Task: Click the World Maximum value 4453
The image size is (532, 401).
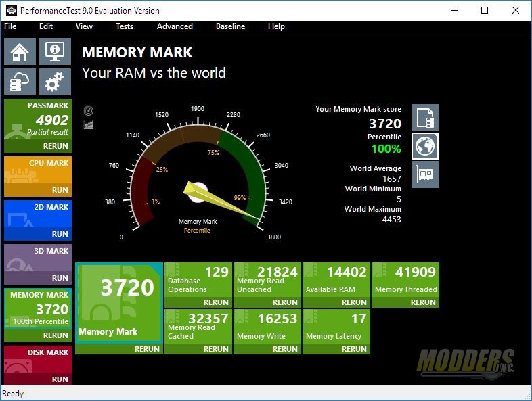Action: click(391, 219)
